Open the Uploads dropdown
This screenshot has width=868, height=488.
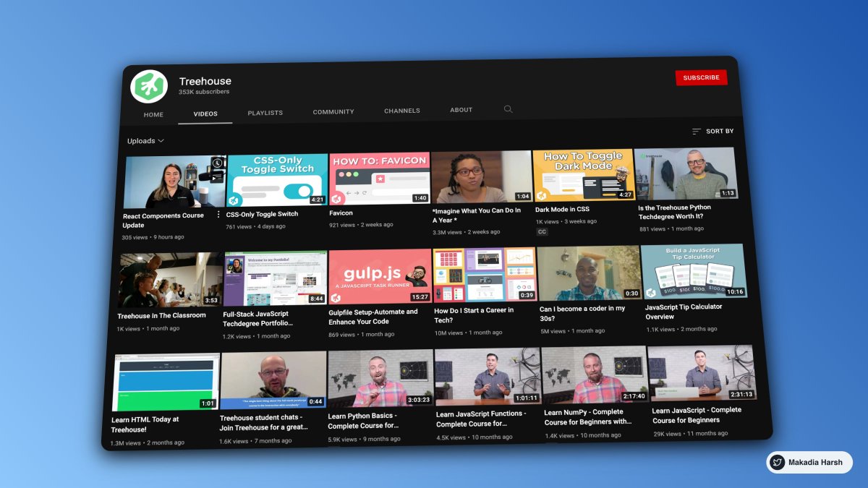(141, 140)
